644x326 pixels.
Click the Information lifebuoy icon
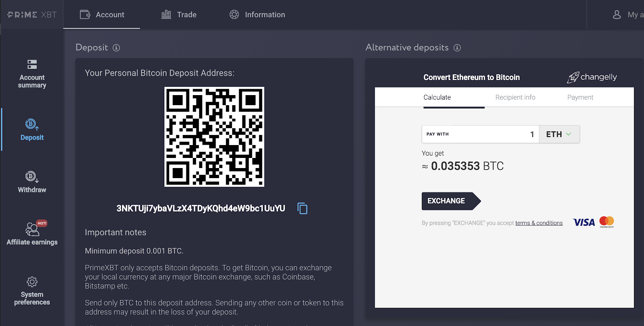coord(234,15)
